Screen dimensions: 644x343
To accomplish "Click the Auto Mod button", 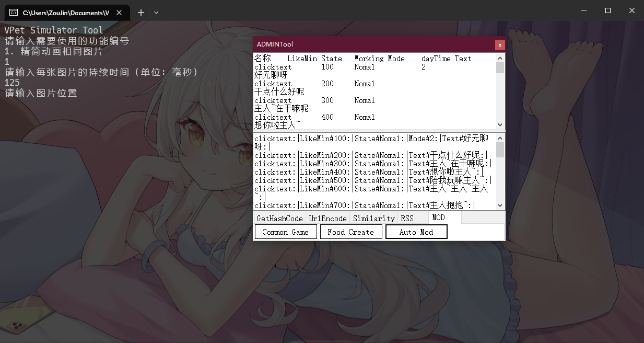I will click(416, 232).
